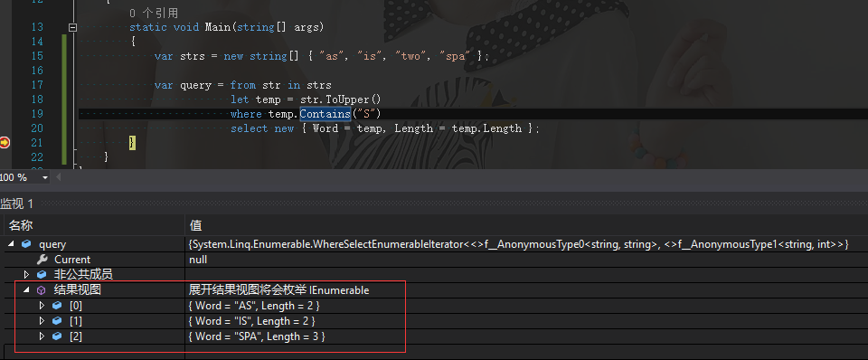Click the select keyword on line 20
This screenshot has height=360, width=868.
coord(250,128)
